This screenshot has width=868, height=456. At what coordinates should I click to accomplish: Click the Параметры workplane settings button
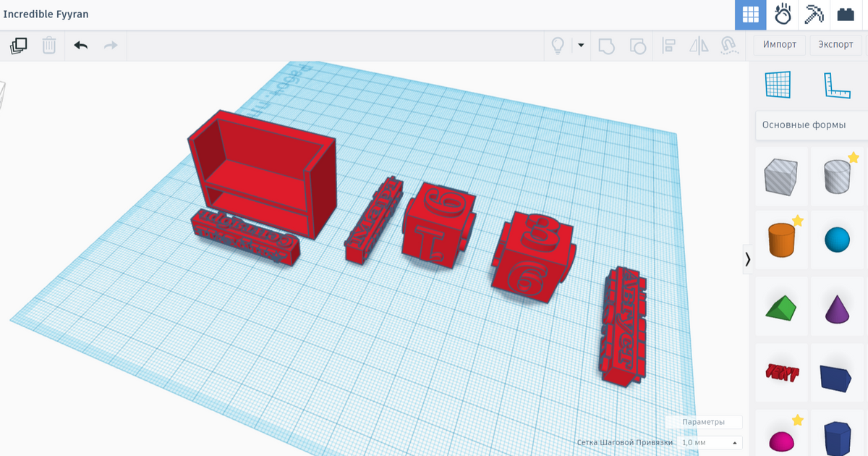(703, 422)
